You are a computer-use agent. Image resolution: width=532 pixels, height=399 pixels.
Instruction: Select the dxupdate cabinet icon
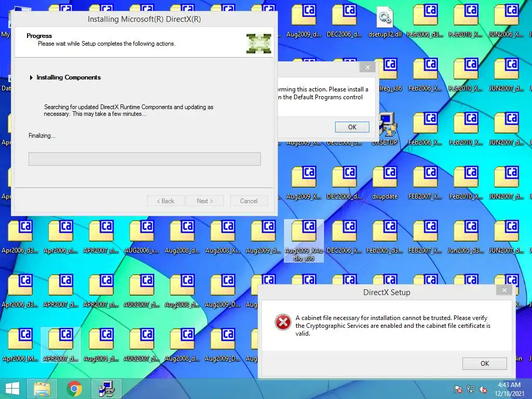pyautogui.click(x=385, y=182)
